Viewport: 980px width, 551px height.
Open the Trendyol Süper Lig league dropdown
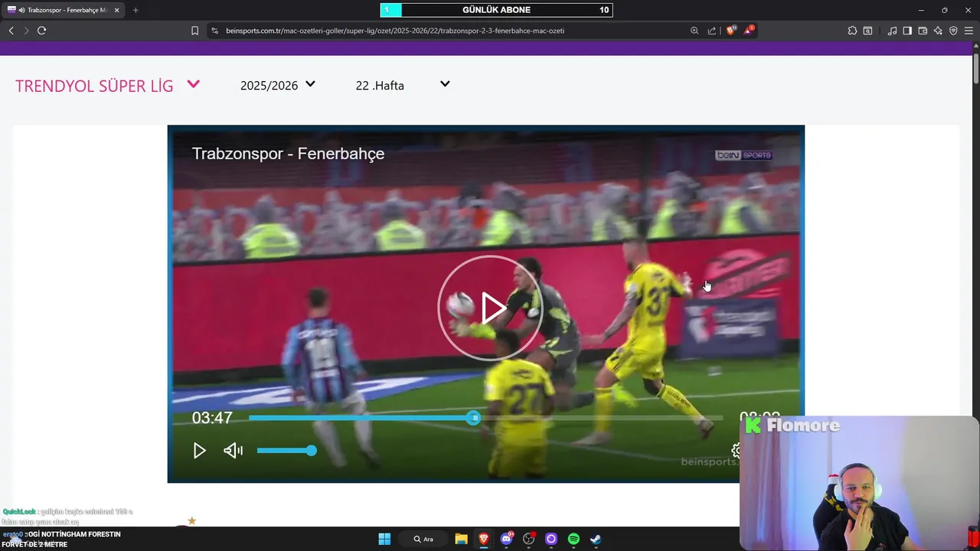tap(107, 86)
